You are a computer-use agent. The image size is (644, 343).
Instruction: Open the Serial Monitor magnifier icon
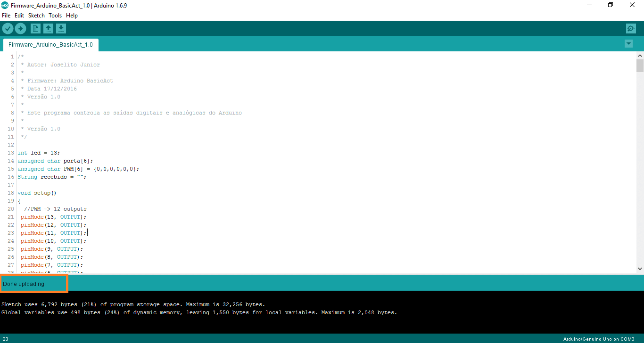coord(631,29)
